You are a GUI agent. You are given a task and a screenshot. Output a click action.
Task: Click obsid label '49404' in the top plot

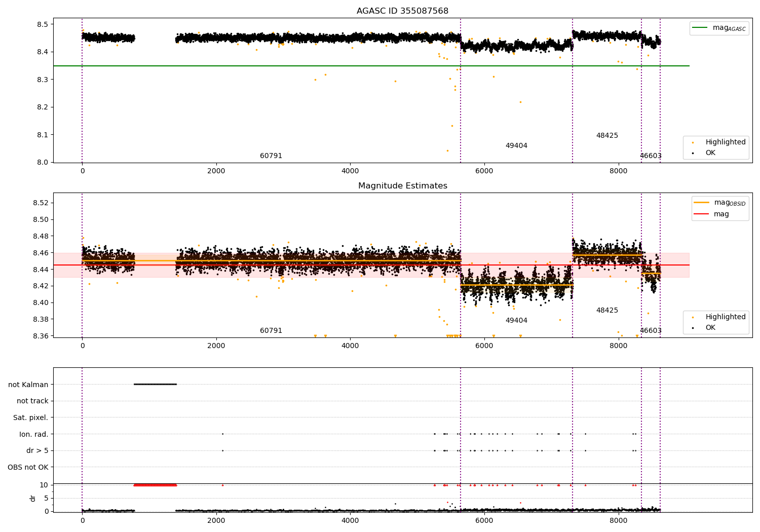516,146
